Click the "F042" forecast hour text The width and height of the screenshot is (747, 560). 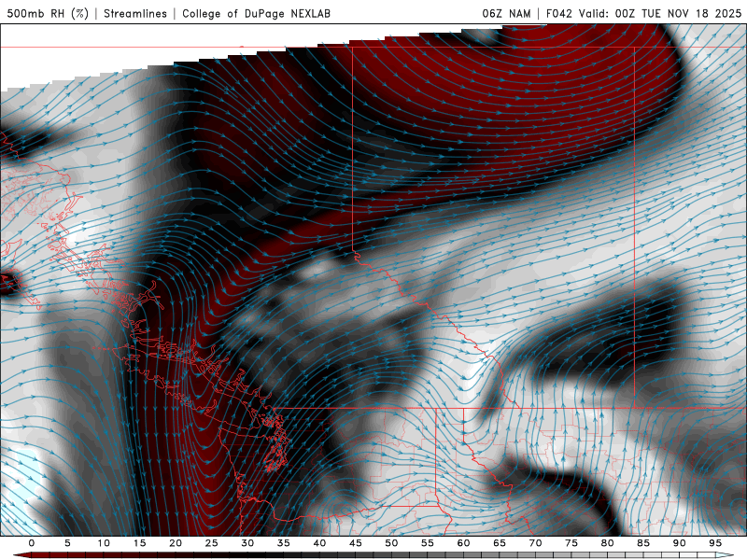tap(558, 13)
